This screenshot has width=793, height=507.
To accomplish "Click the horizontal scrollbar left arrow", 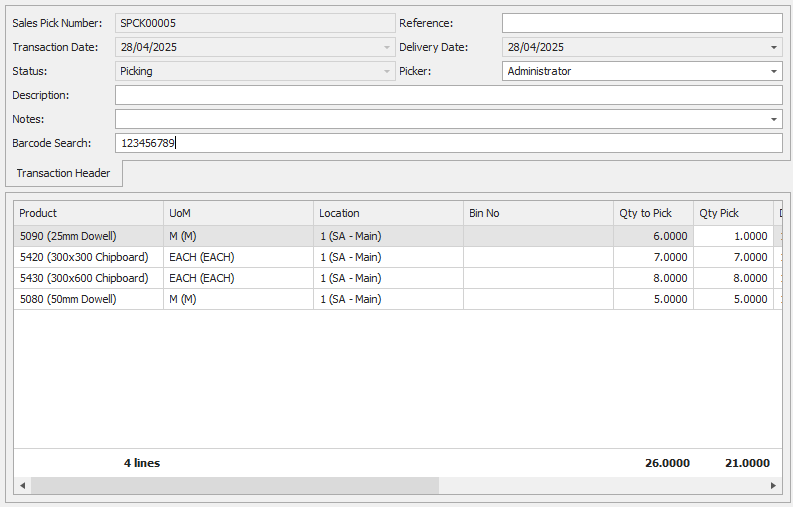I will [x=22, y=485].
